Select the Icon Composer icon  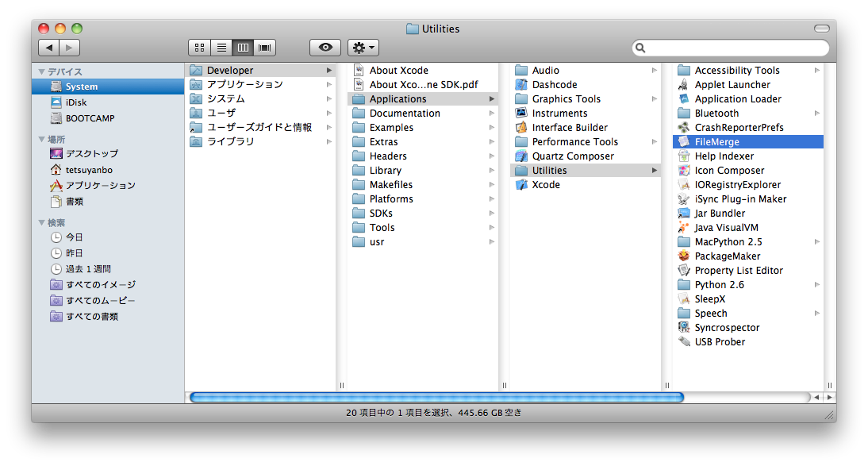pos(684,171)
